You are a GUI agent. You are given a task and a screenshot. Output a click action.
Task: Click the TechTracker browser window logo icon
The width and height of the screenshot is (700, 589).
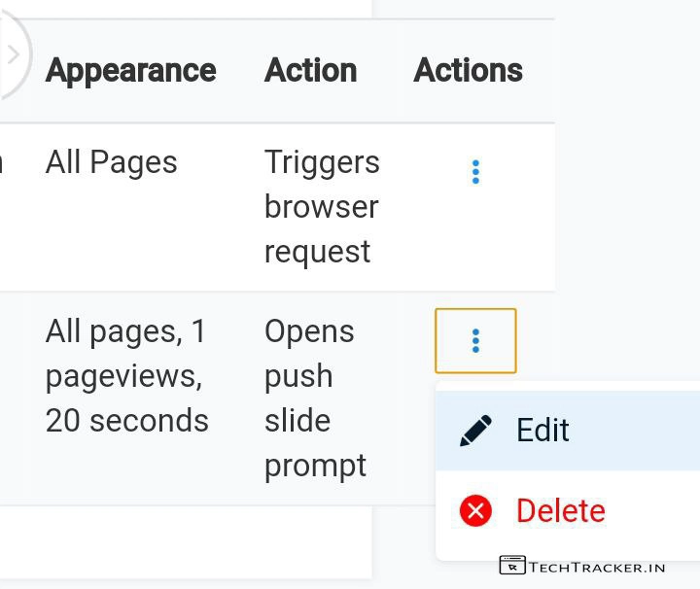pyautogui.click(x=512, y=566)
